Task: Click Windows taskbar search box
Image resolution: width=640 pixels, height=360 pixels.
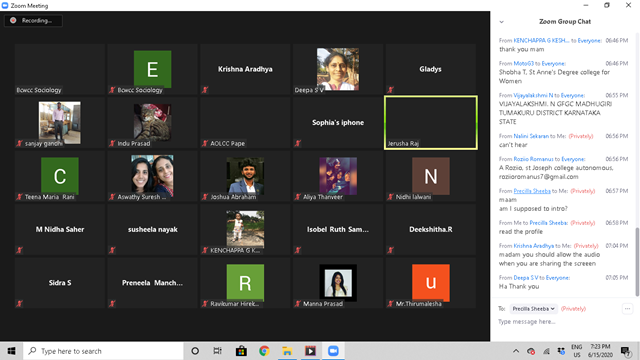Action: point(103,351)
